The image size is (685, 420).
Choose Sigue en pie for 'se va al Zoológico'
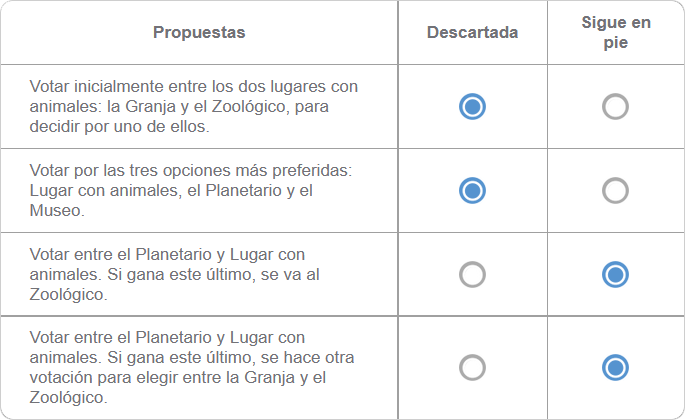615,274
